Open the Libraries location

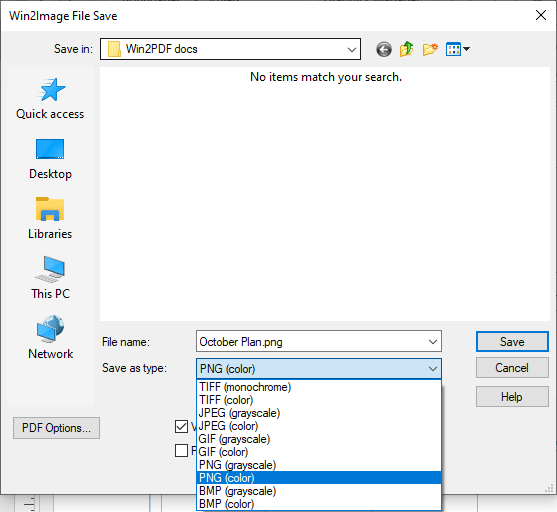[x=50, y=219]
